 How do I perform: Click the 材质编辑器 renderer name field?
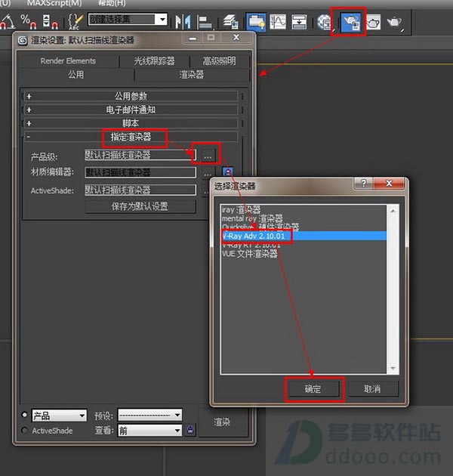pos(140,172)
